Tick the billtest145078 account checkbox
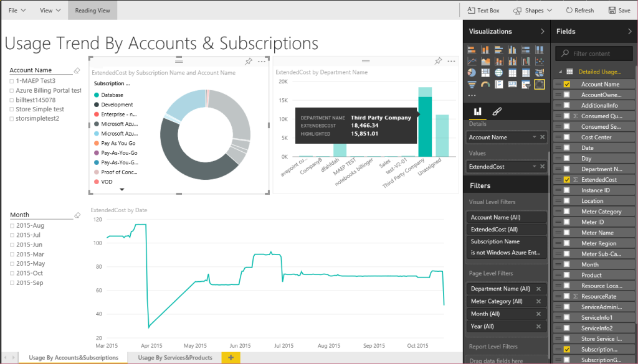The image size is (638, 364). click(x=12, y=100)
